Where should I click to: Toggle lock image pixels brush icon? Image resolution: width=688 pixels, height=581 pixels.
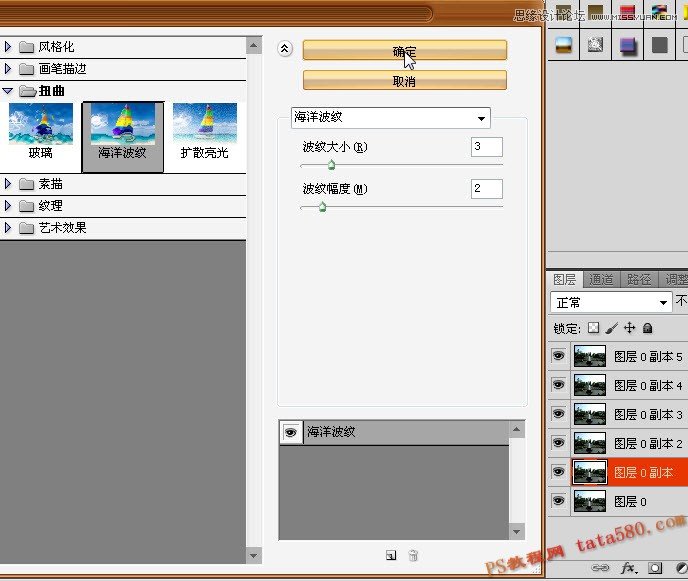pyautogui.click(x=612, y=328)
